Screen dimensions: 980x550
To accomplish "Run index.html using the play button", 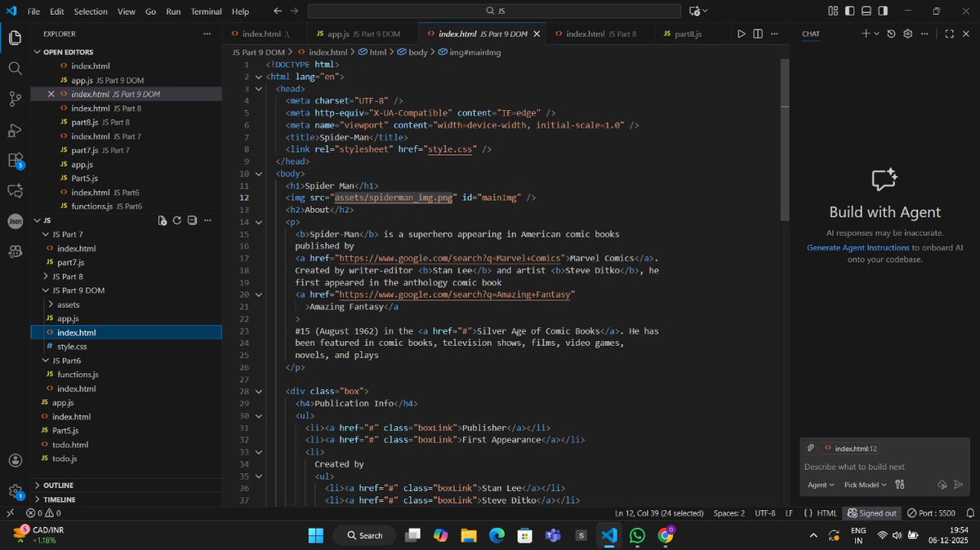I will click(740, 33).
